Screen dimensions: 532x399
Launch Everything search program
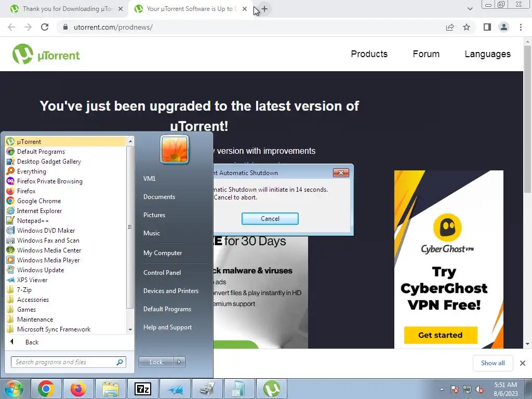point(65,171)
